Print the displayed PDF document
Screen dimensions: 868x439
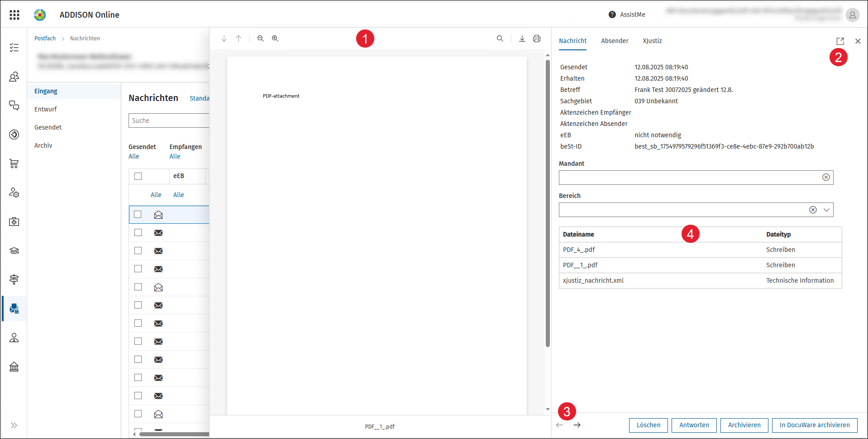pyautogui.click(x=537, y=39)
